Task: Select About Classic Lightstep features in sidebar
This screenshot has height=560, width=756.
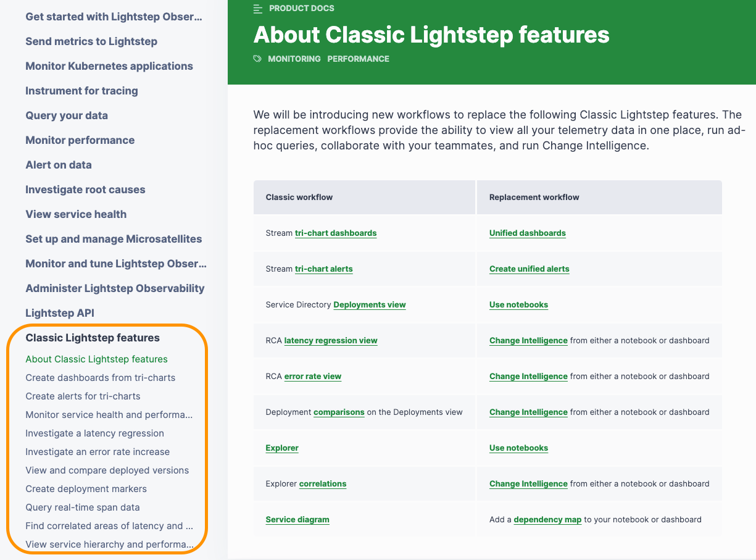Action: click(x=96, y=359)
